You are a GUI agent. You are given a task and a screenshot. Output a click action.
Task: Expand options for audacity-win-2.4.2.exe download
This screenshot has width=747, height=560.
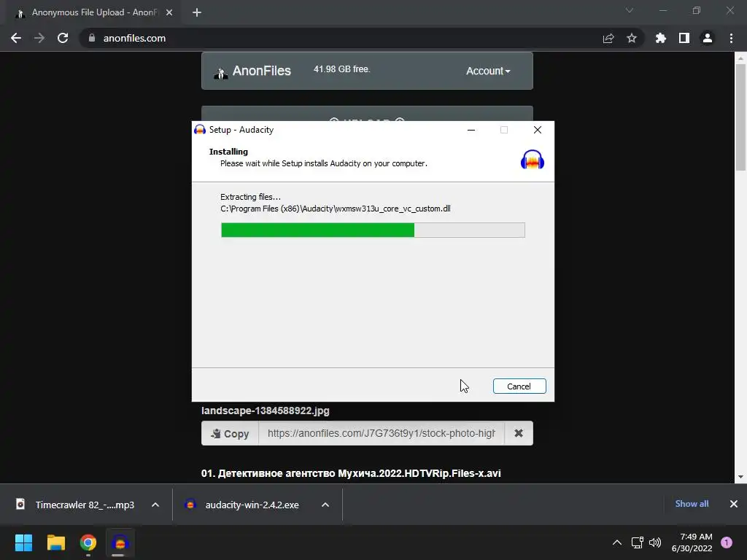click(x=325, y=505)
